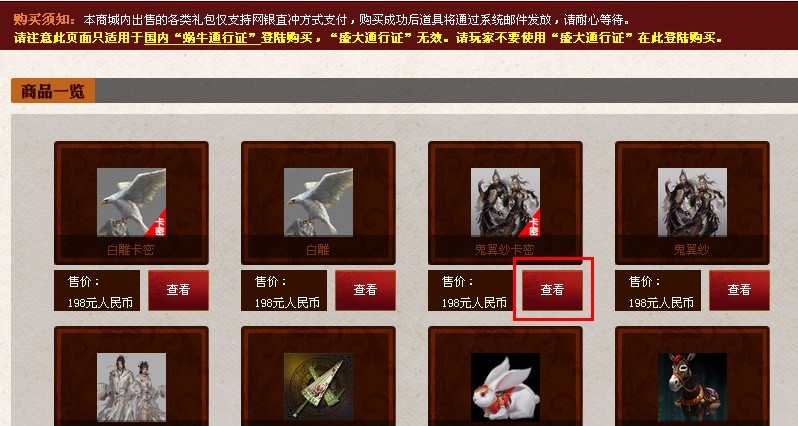The height and width of the screenshot is (426, 798).
Task: Open the 白雕 eagle item image without card badge
Action: (318, 202)
